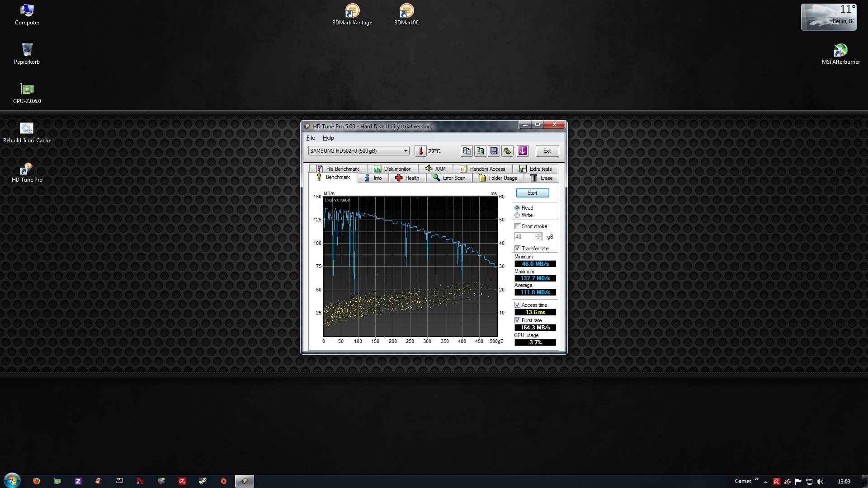Click the red Avira taskbar icon
Image resolution: width=868 pixels, height=488 pixels.
[x=182, y=481]
